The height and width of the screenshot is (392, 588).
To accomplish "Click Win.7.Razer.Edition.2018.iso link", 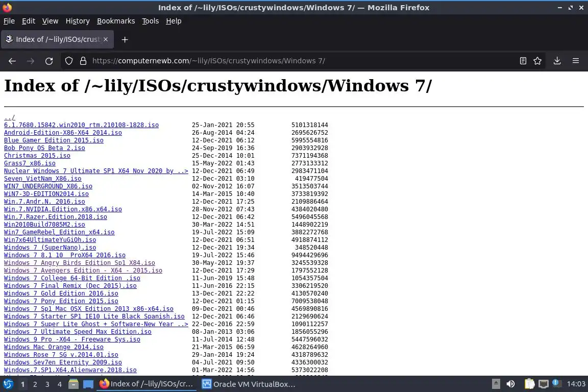I will pos(56,217).
